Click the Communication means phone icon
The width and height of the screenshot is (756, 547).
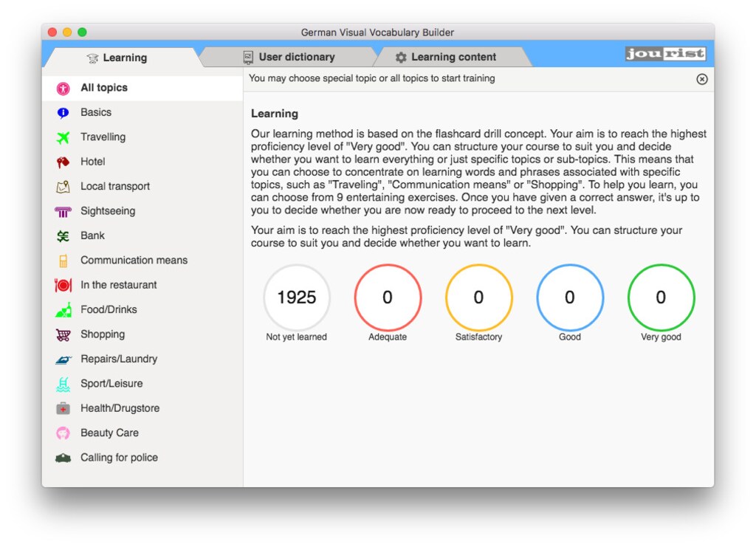pos(63,261)
